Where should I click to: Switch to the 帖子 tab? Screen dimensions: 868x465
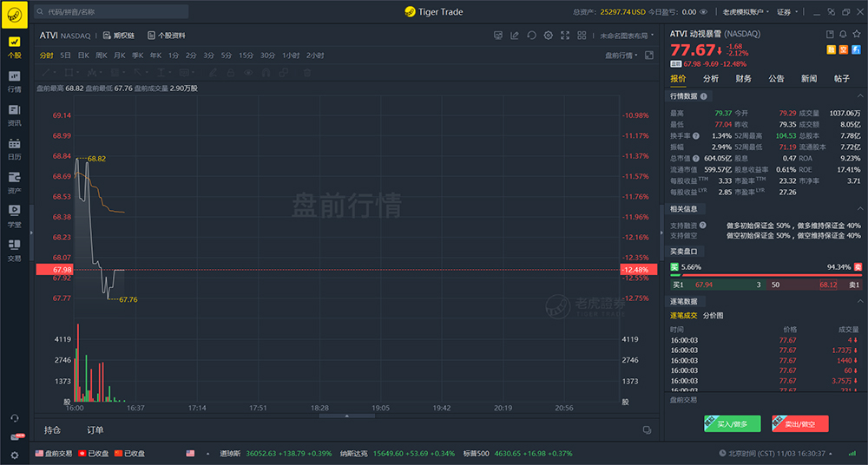[841, 79]
